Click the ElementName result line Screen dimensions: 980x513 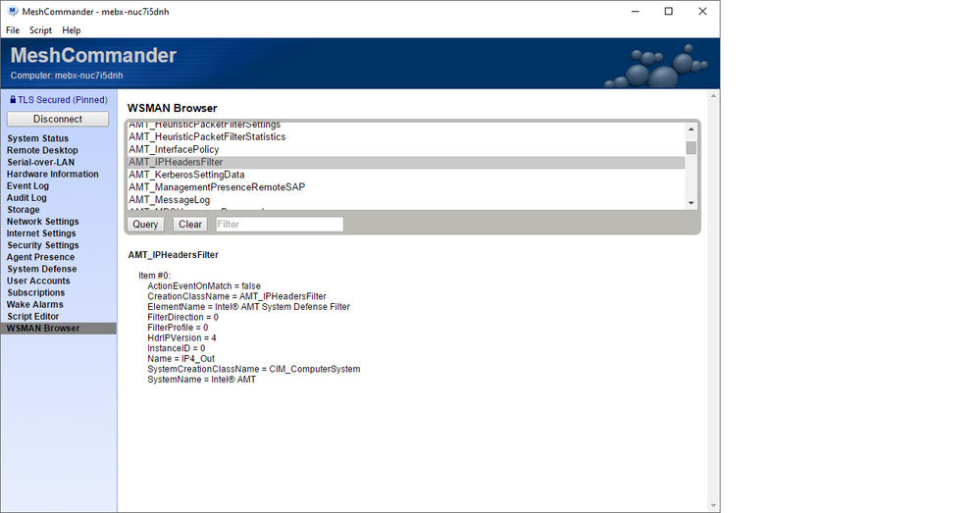(x=249, y=307)
